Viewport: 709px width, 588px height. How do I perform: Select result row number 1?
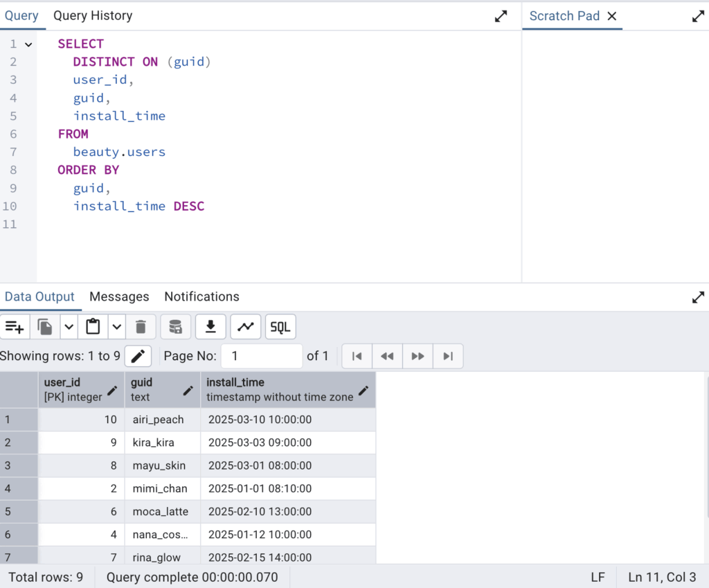19,420
